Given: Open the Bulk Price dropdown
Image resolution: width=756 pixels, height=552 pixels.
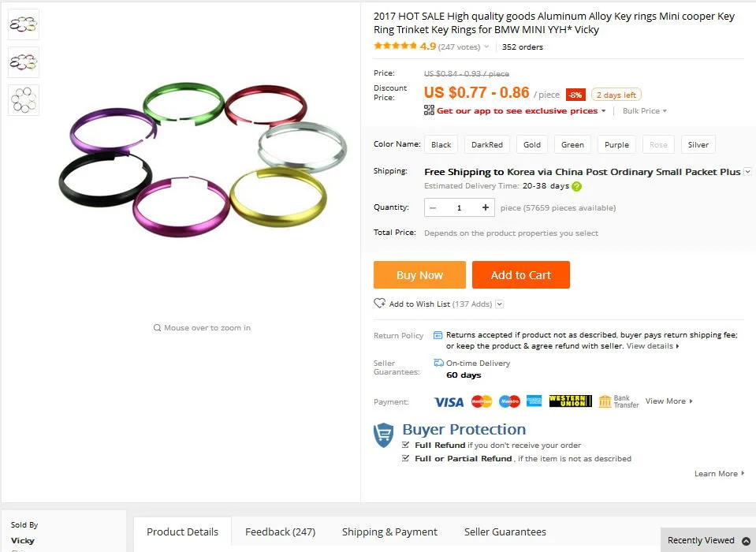Looking at the screenshot, I should 645,111.
